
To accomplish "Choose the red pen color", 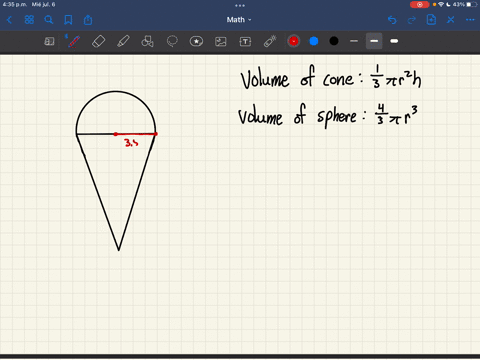I will click(294, 41).
